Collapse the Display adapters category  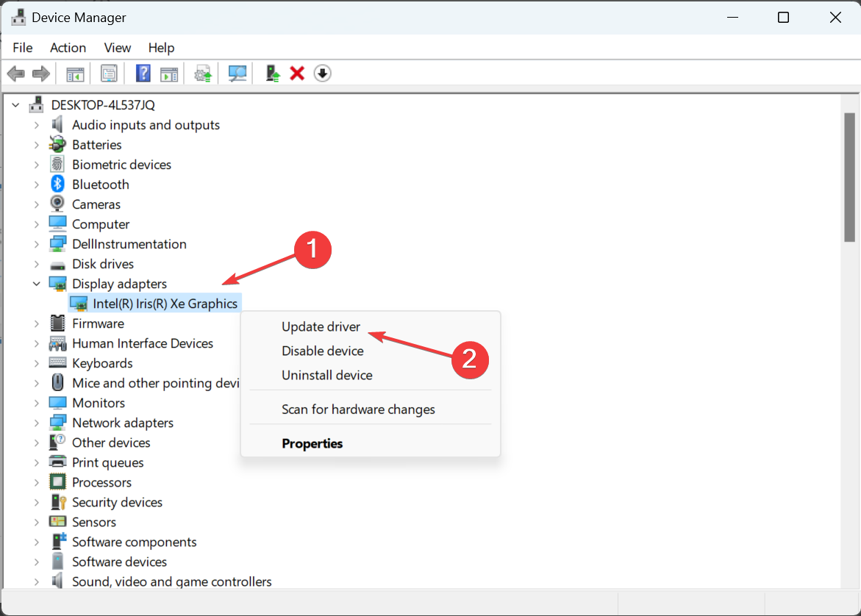pos(36,284)
